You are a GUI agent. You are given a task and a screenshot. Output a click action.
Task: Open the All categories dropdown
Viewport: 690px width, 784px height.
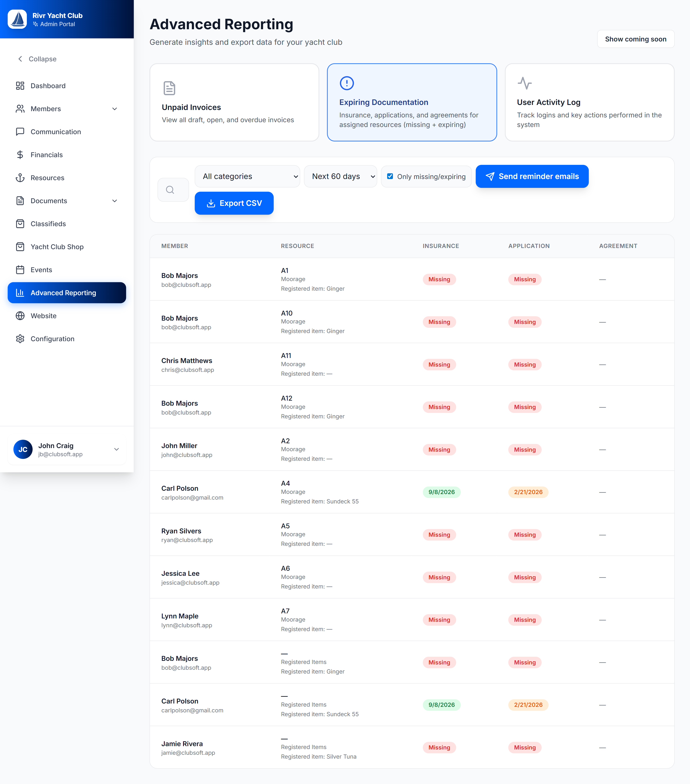click(x=247, y=176)
